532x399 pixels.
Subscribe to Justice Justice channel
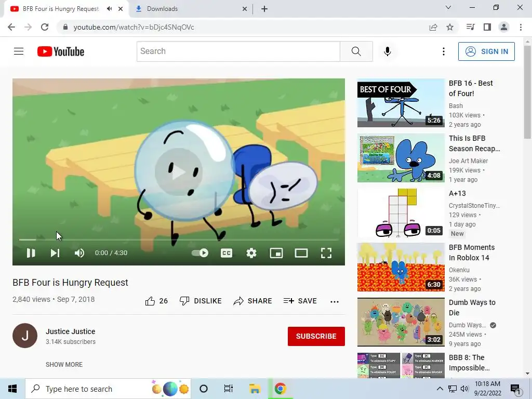[x=316, y=336]
